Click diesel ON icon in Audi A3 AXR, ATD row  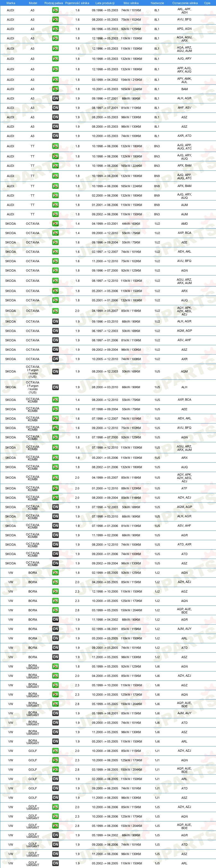pyautogui.click(x=55, y=136)
